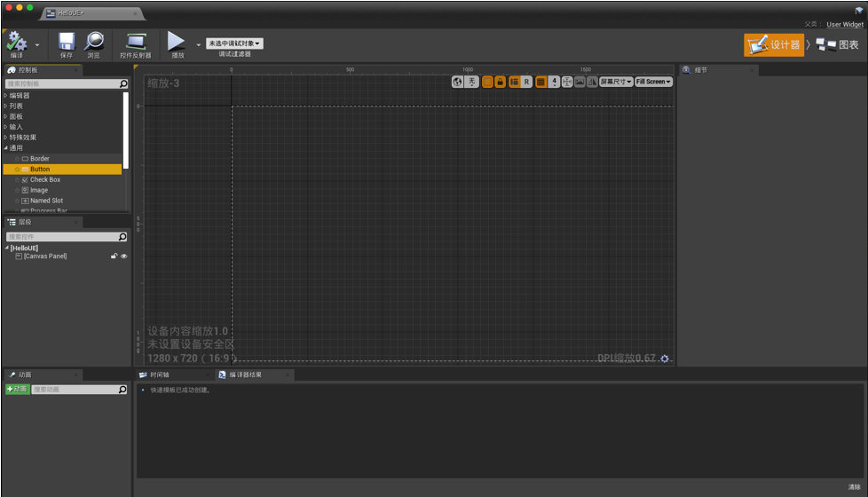Select the Image widget in palette
Screen dimensions: 868x497
click(62, 191)
